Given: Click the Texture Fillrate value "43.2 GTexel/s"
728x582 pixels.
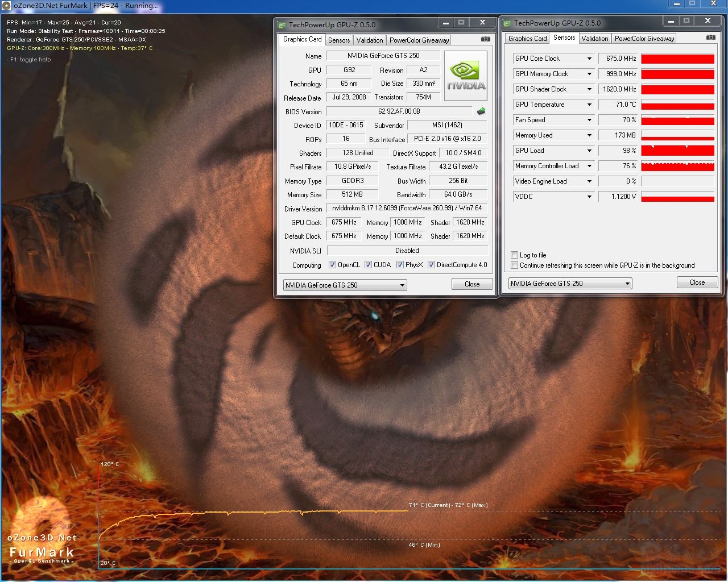Looking at the screenshot, I should pyautogui.click(x=458, y=167).
